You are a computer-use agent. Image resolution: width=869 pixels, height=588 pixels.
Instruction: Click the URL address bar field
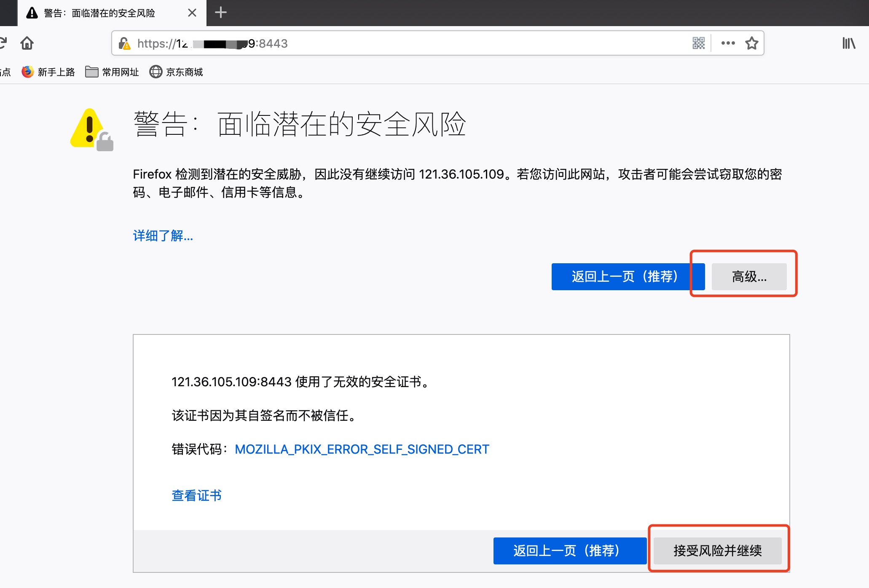[x=421, y=43]
